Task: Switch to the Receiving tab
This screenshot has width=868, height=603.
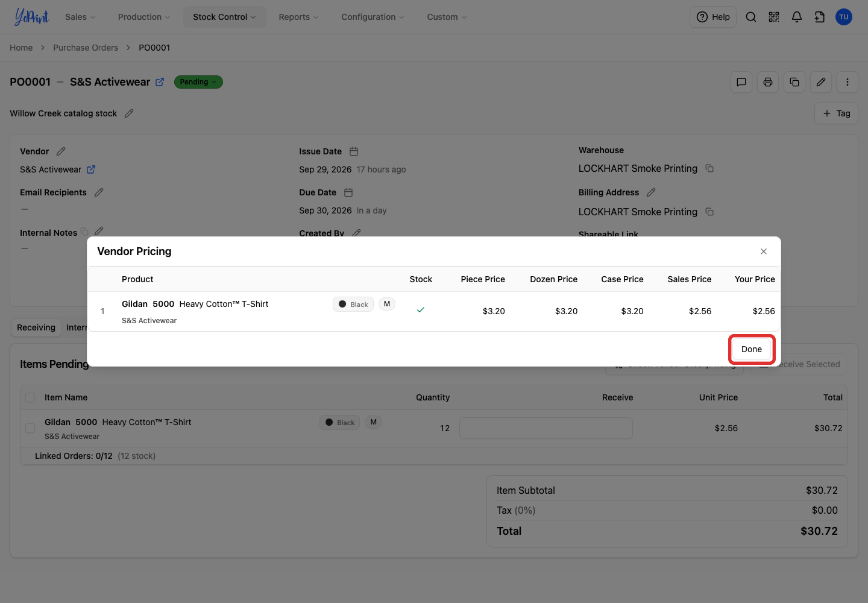Action: click(x=36, y=327)
